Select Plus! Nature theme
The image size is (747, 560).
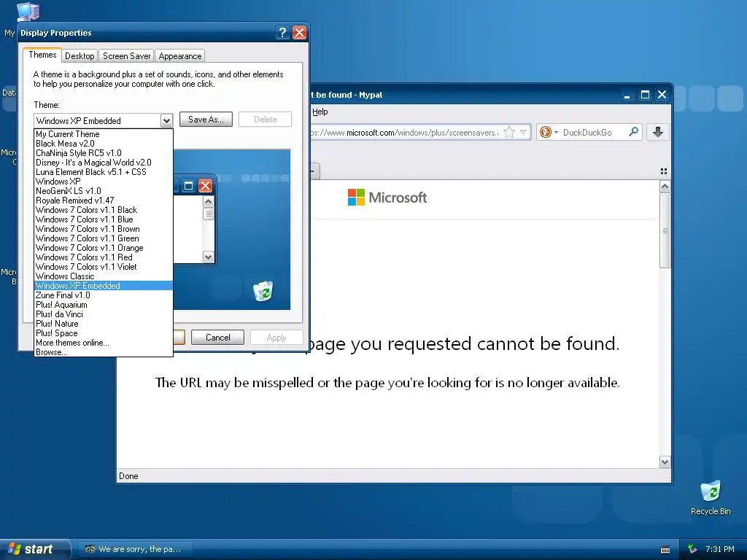(x=104, y=324)
